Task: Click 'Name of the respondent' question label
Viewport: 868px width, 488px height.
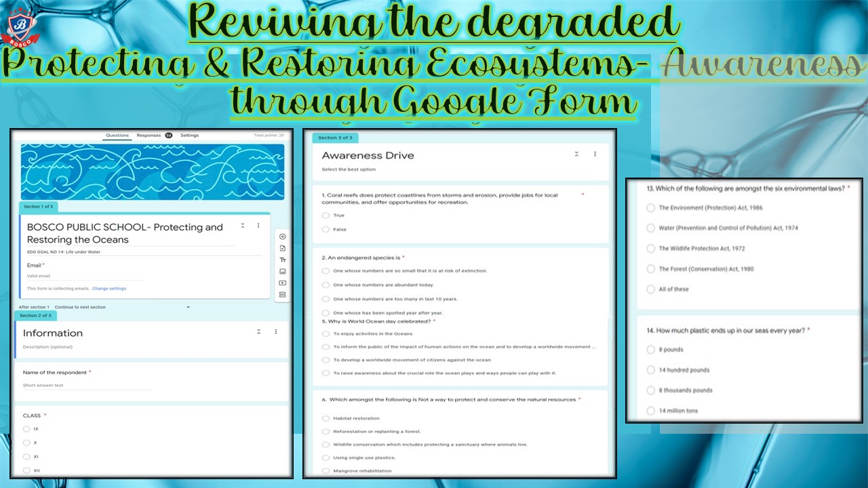Action: (x=55, y=372)
